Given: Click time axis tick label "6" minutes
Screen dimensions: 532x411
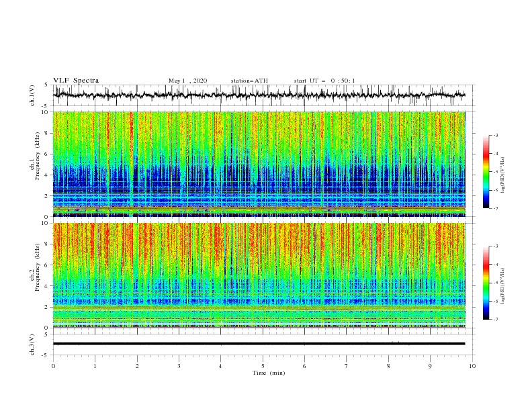Looking at the screenshot, I should pyautogui.click(x=304, y=366).
